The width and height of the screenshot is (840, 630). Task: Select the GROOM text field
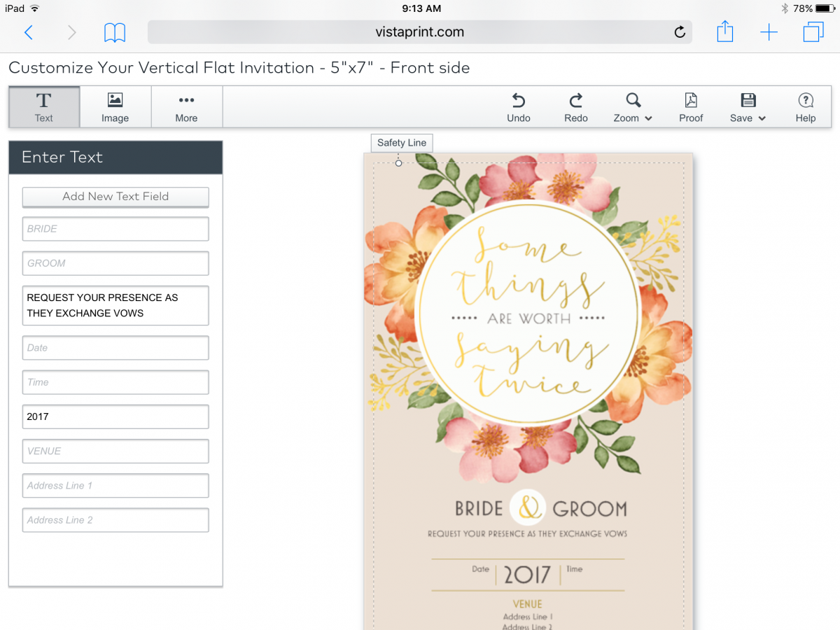pyautogui.click(x=115, y=263)
